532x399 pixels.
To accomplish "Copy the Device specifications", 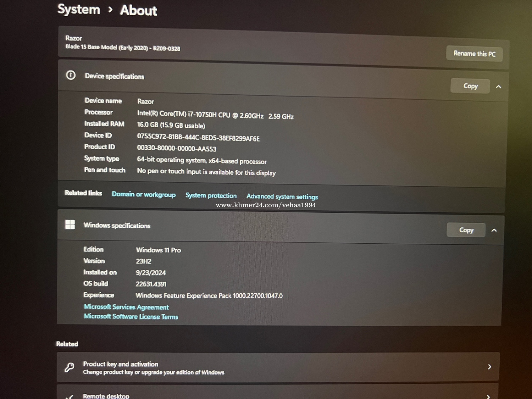I will (x=470, y=86).
